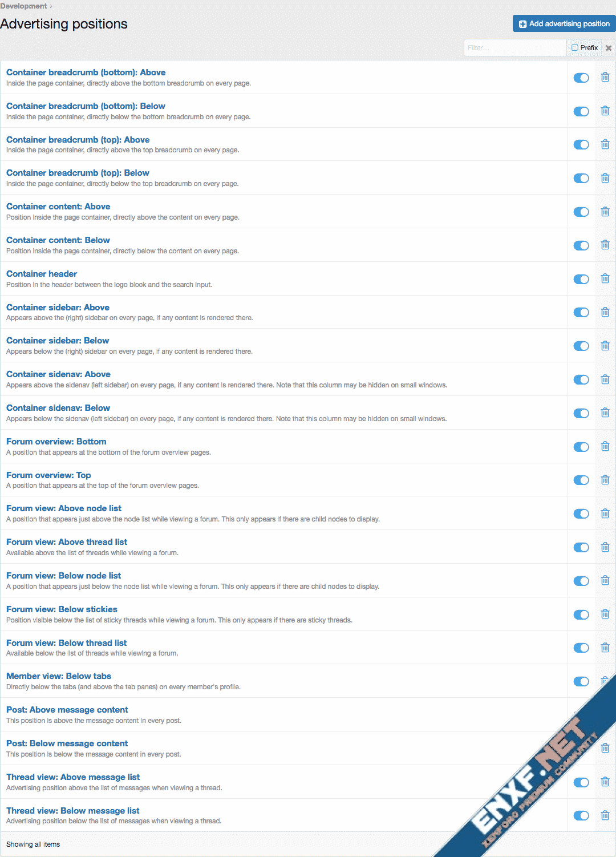The image size is (616, 857).
Task: Click the Development breadcrumb link
Action: (x=23, y=6)
